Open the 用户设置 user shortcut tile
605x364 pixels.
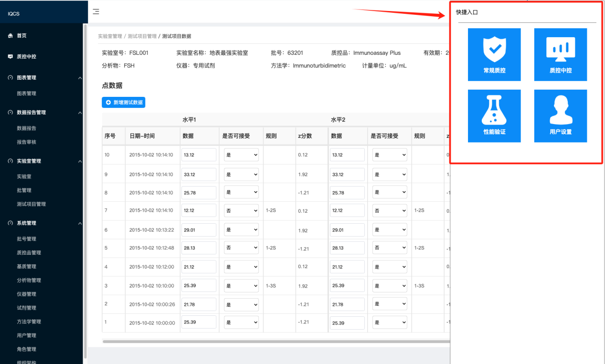tap(560, 116)
